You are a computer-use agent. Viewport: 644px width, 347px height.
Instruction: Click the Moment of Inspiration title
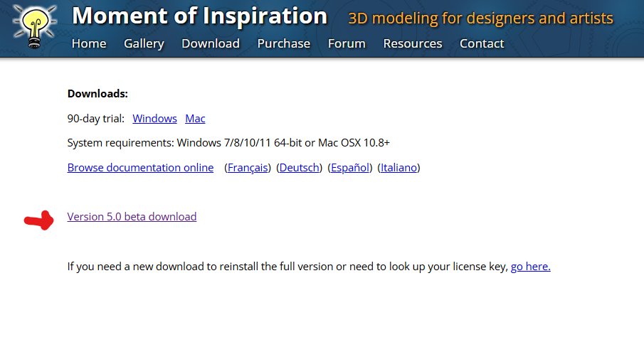pyautogui.click(x=200, y=16)
